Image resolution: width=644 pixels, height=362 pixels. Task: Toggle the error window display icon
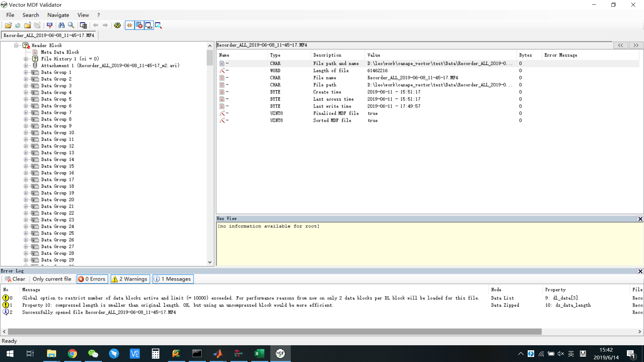[x=139, y=25]
